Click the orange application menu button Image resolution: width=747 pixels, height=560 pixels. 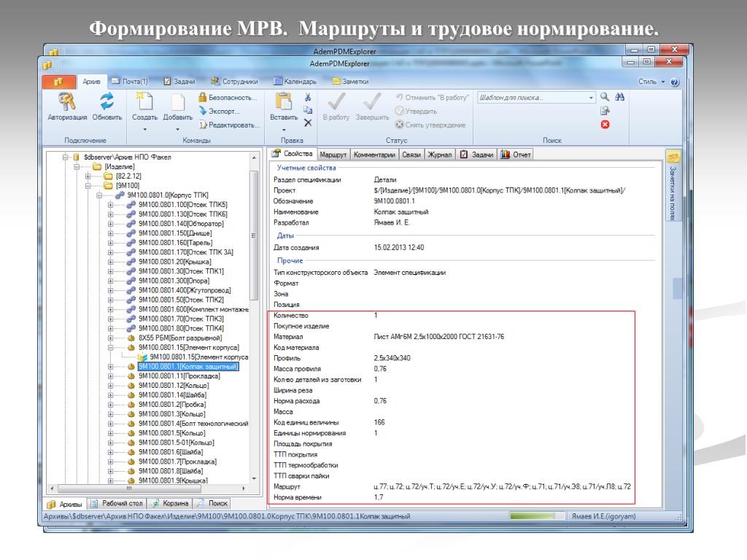pos(58,82)
